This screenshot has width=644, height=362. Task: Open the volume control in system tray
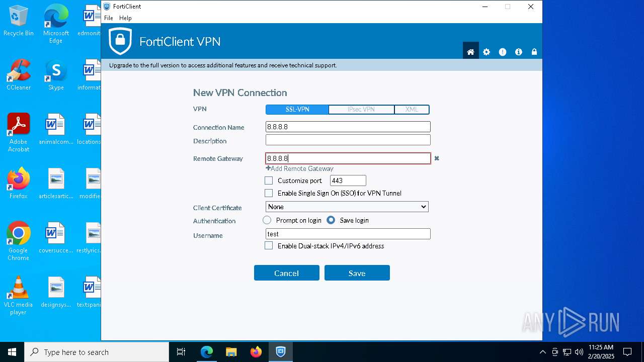579,352
